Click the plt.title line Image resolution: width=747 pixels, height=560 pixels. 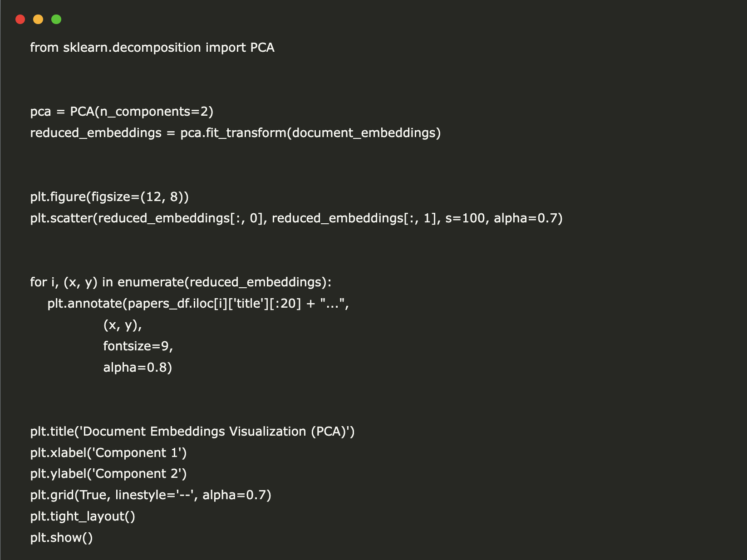tap(192, 432)
